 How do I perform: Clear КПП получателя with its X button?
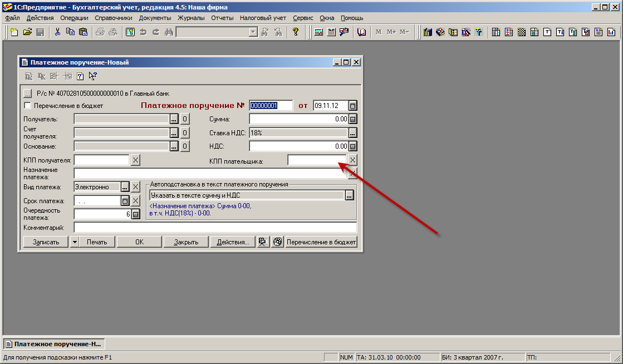[x=135, y=160]
